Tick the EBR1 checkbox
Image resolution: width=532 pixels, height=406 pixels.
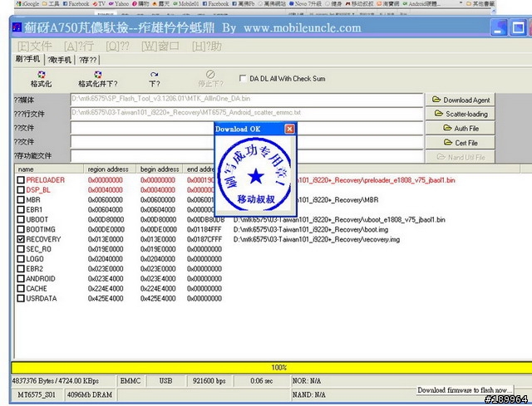click(x=21, y=209)
